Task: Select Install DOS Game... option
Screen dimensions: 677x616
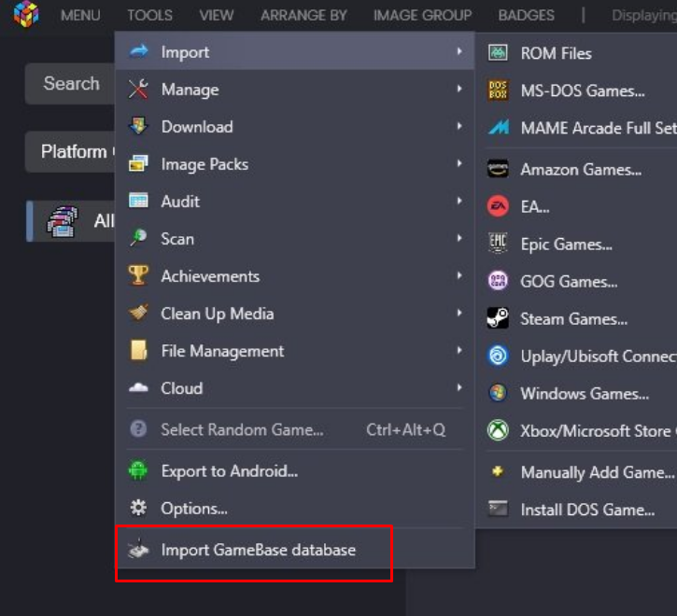Action: pos(576,509)
